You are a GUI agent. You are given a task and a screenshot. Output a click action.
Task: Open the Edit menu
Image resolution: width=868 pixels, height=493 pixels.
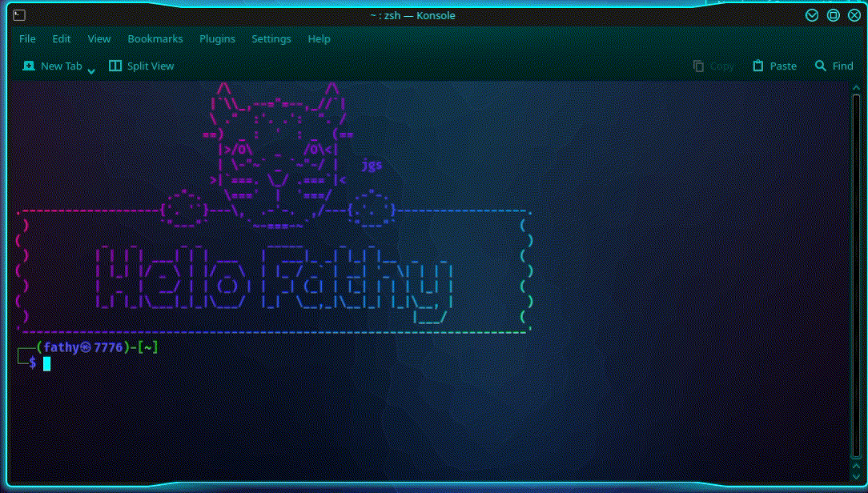(x=62, y=38)
